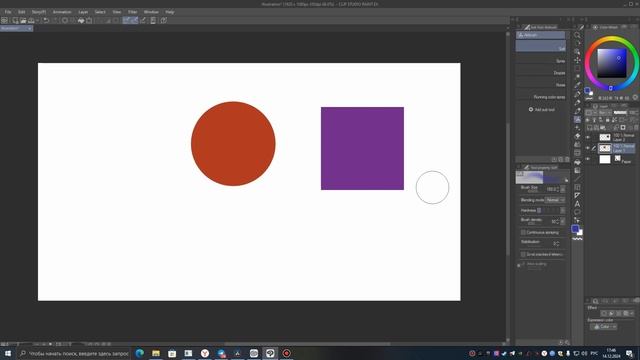This screenshot has height=360, width=640.
Task: Click the Airbrush sub tool group tab
Action: [540, 35]
